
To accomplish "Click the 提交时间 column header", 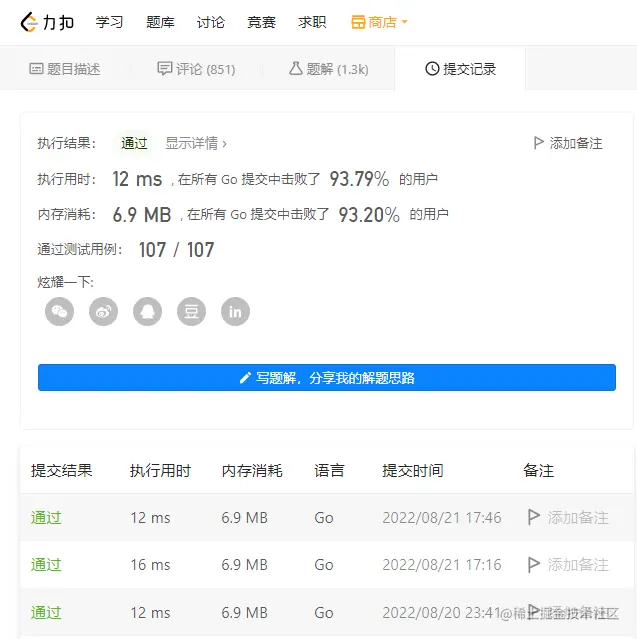I will click(x=413, y=471).
